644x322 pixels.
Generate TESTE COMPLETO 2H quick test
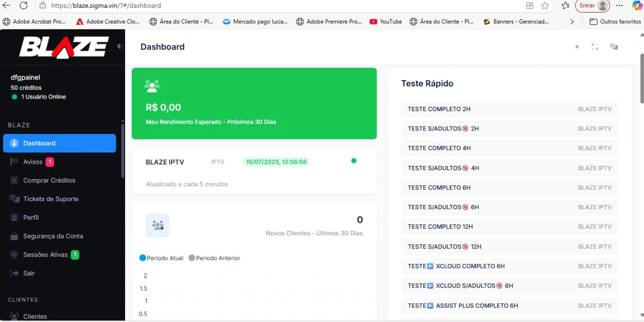510,109
